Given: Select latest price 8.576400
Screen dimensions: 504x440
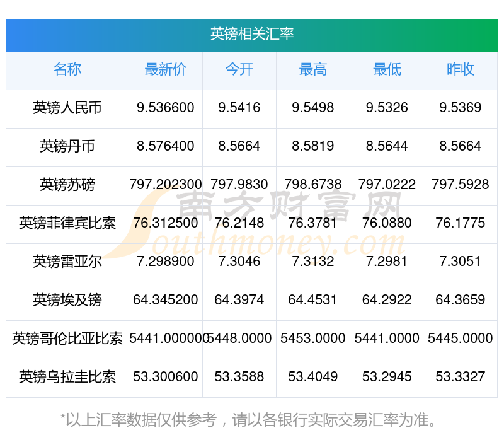Looking at the screenshot, I should pyautogui.click(x=166, y=146).
